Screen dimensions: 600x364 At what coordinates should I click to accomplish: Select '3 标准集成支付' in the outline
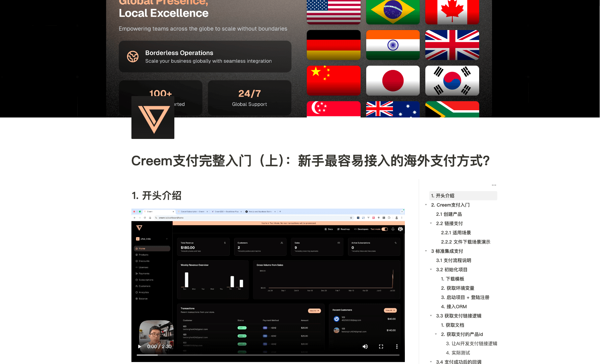point(447,251)
